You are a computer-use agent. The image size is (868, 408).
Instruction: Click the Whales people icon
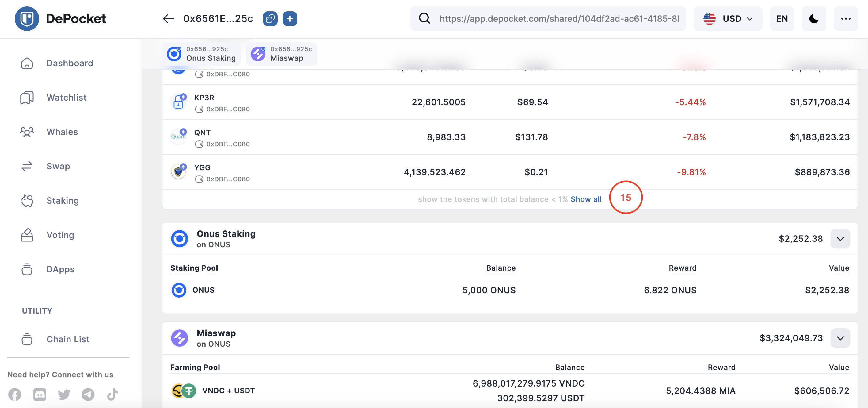pyautogui.click(x=27, y=132)
